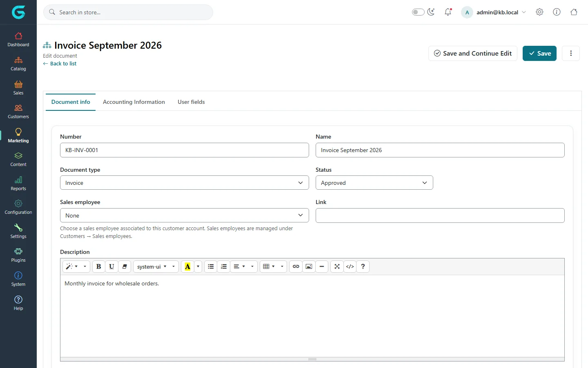588x368 pixels.
Task: Click the Search in store field
Action: [x=128, y=12]
